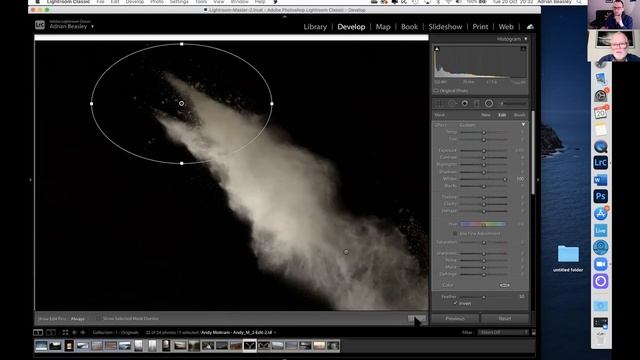
Task: Open QuickTime Player from the Dock
Action: (600, 146)
